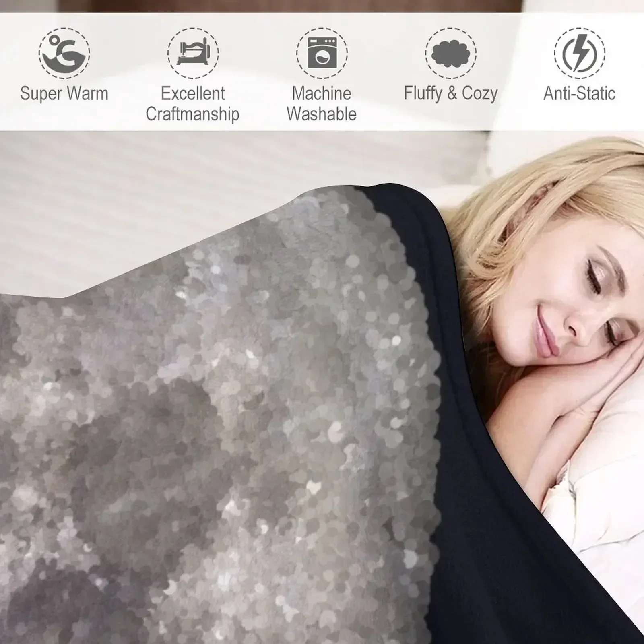Click the fluffy cloud icon
Viewport: 644px width, 644px height.
pyautogui.click(x=451, y=53)
